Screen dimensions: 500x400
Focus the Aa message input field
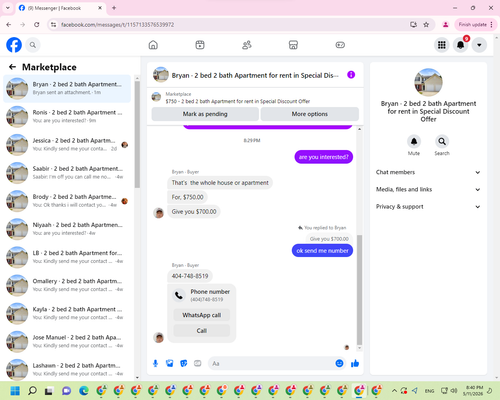click(272, 363)
